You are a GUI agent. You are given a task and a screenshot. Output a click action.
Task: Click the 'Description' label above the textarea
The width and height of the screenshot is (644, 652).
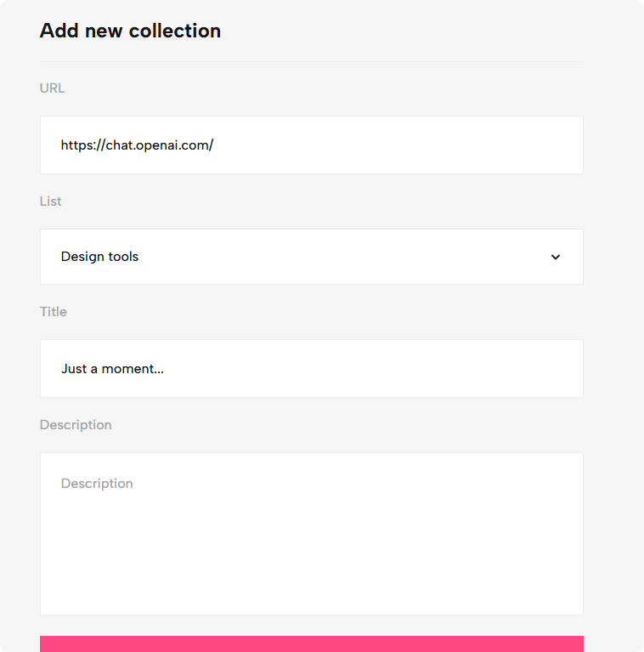click(x=76, y=425)
